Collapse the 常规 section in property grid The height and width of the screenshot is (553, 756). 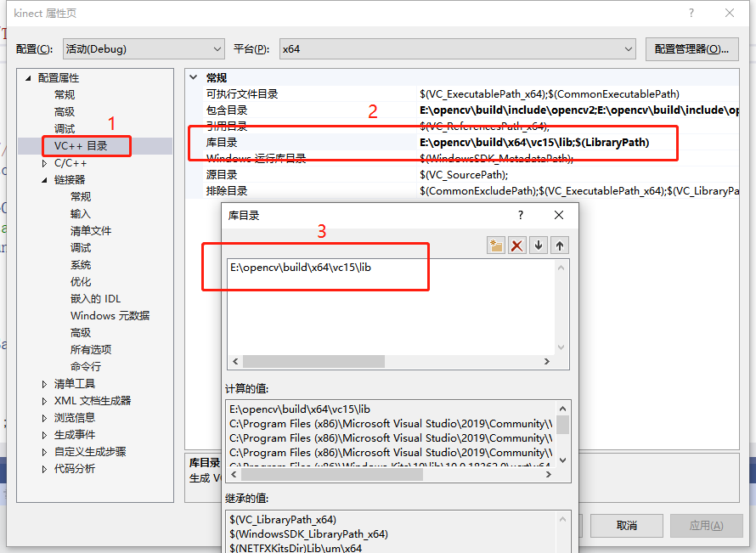click(194, 77)
